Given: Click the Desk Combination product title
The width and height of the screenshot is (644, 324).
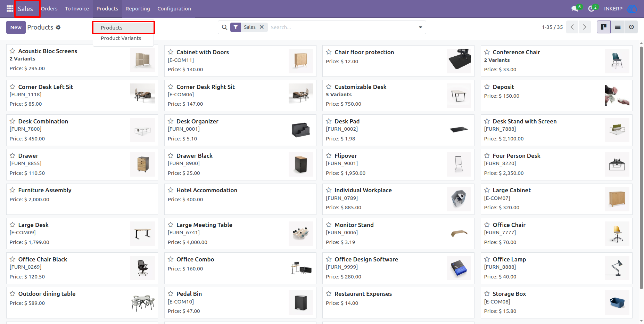Looking at the screenshot, I should pos(43,121).
